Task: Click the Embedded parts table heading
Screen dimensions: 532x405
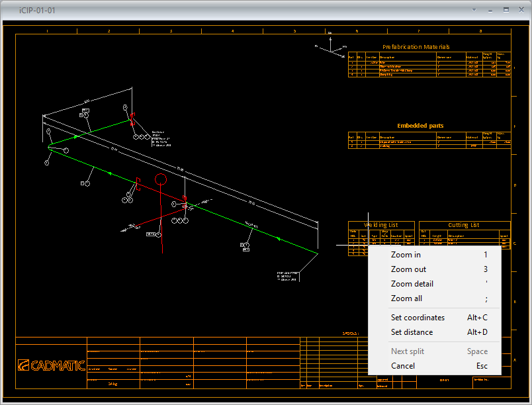Action: pyautogui.click(x=420, y=125)
